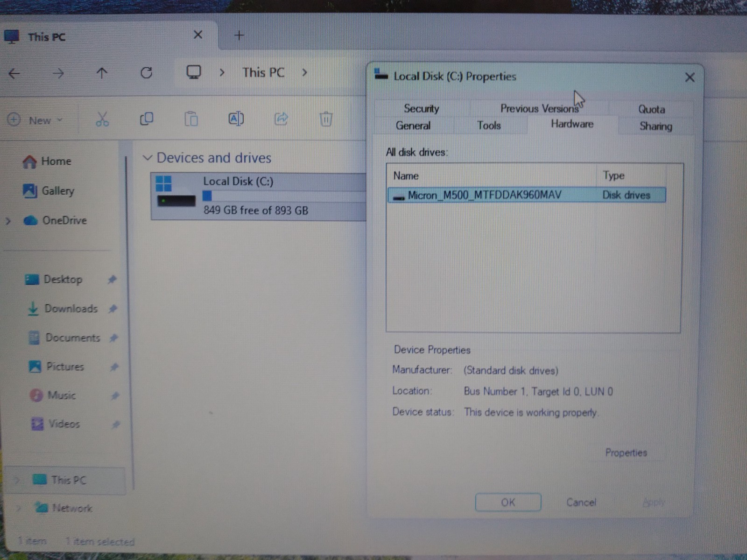The height and width of the screenshot is (560, 747).
Task: Switch to the Previous Versions tab
Action: pyautogui.click(x=540, y=109)
